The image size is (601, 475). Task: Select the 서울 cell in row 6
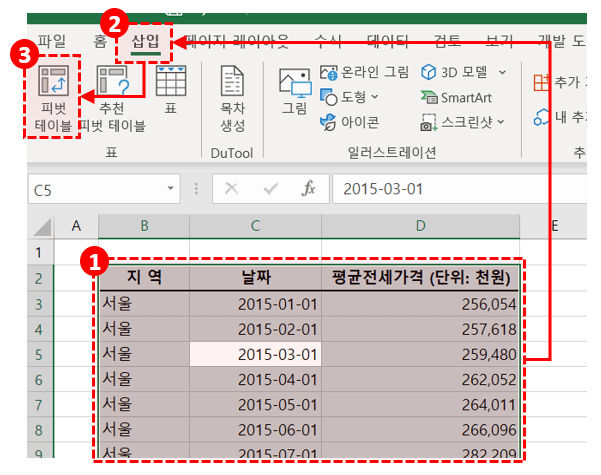pyautogui.click(x=144, y=380)
